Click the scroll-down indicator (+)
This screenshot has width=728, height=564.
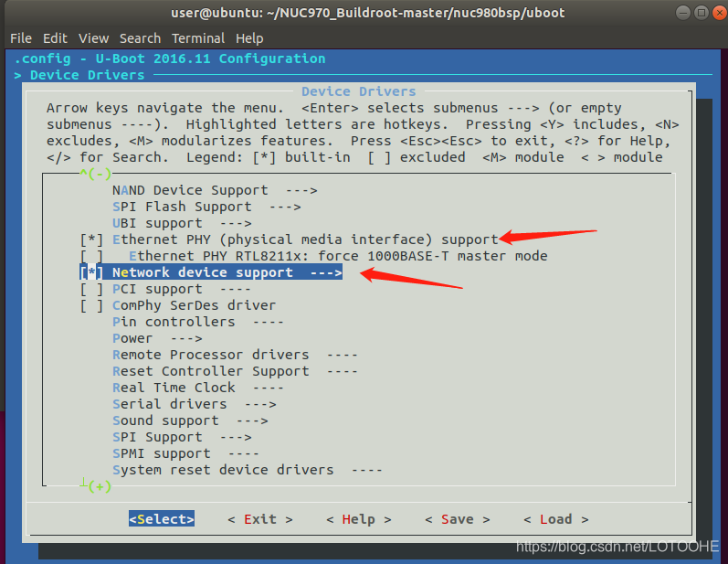[x=96, y=486]
